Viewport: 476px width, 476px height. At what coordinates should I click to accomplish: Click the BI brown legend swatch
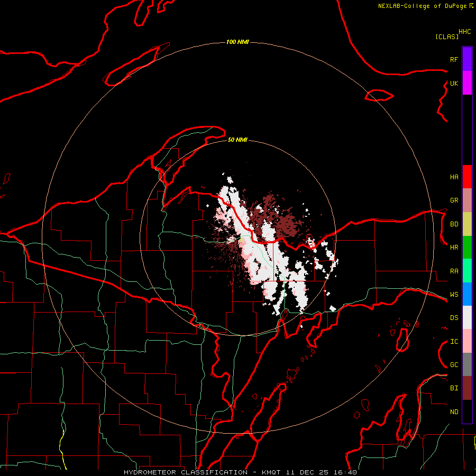tap(467, 388)
